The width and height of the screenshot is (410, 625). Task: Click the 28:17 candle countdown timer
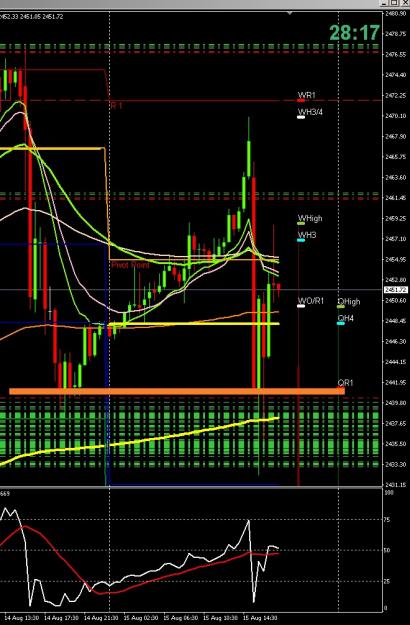354,33
